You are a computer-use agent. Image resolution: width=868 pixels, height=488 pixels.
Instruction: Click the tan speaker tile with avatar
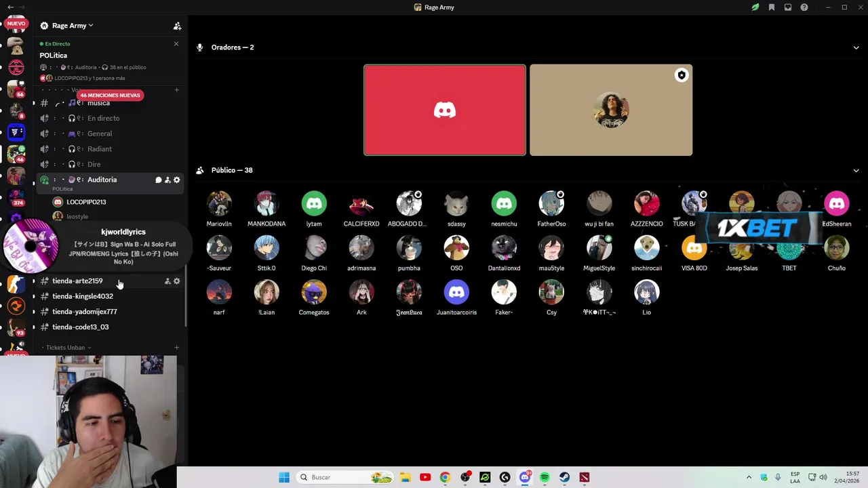point(611,110)
